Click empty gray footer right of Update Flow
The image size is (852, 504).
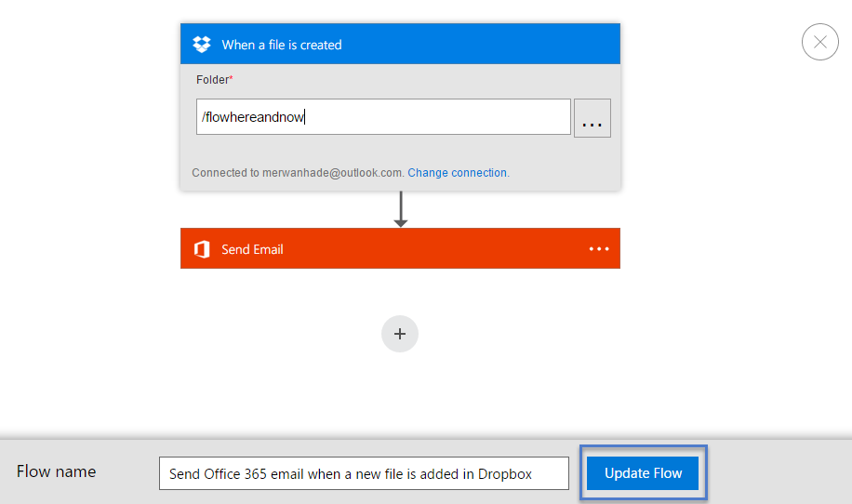pos(781,472)
